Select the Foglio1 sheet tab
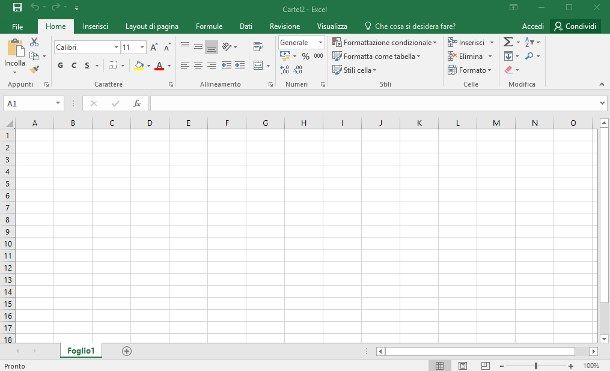This screenshot has width=610, height=371. [81, 351]
